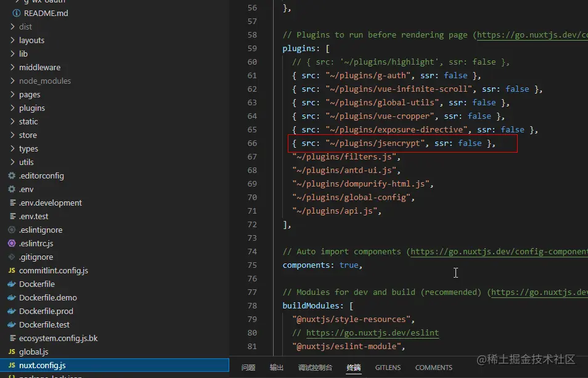The image size is (588, 378).
Task: Click the lines icon next to .env.test
Action: pyautogui.click(x=12, y=216)
